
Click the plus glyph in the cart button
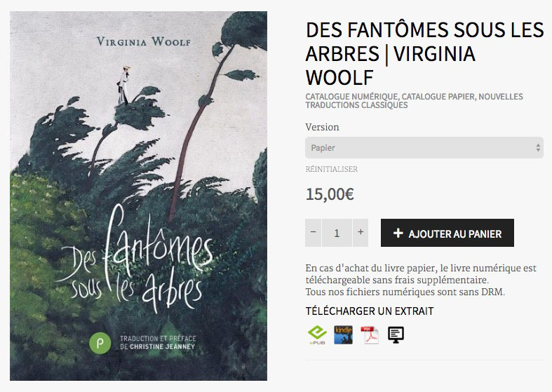tap(398, 233)
